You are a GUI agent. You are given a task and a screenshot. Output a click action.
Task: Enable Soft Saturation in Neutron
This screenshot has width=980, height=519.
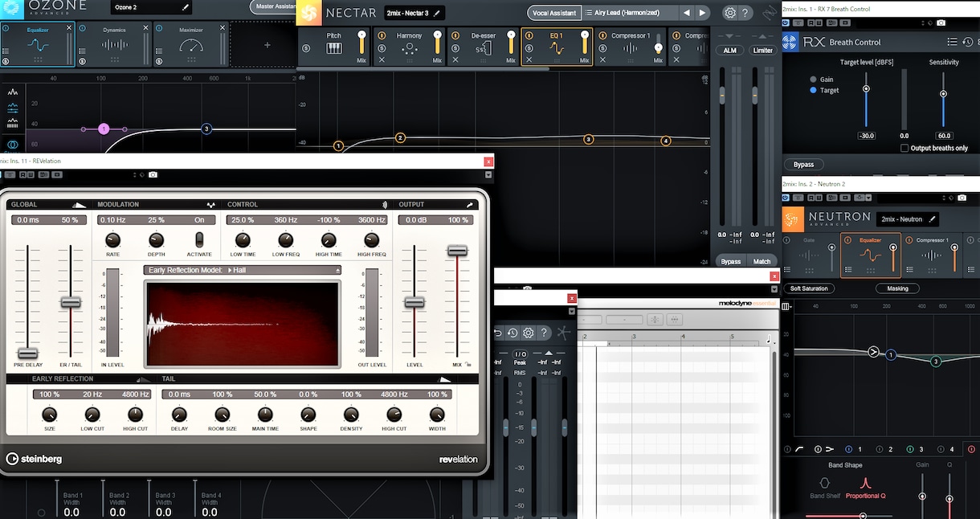pyautogui.click(x=809, y=288)
